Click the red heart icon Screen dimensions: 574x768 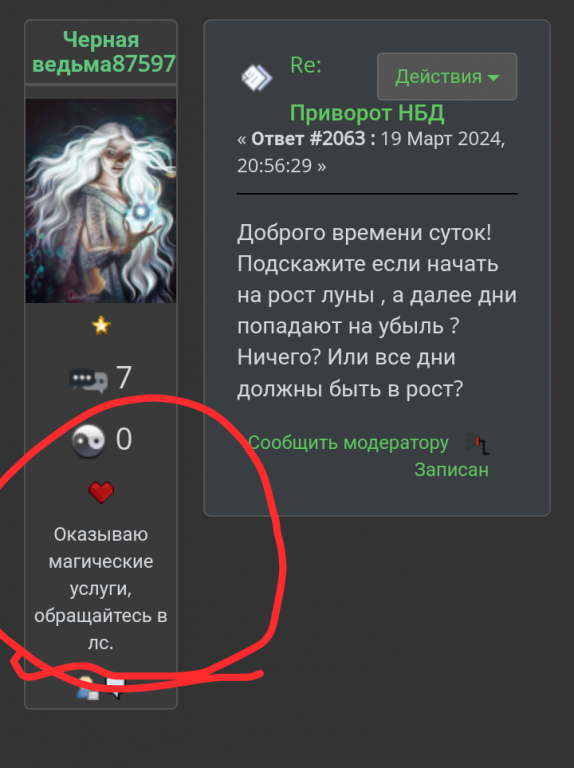point(101,492)
